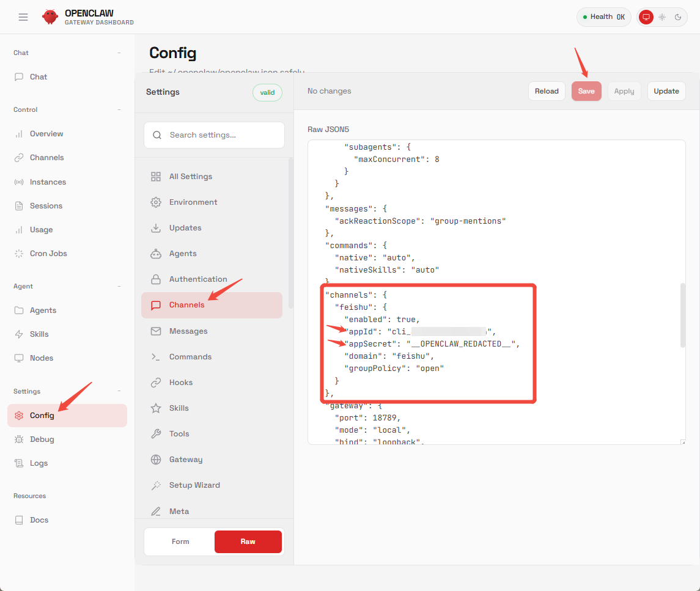Screen dimensions: 700x591
Task: Select the system theme monitor icon
Action: pos(646,17)
